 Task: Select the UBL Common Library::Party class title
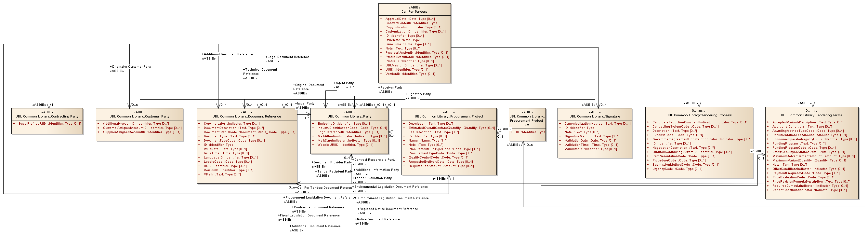[349, 116]
